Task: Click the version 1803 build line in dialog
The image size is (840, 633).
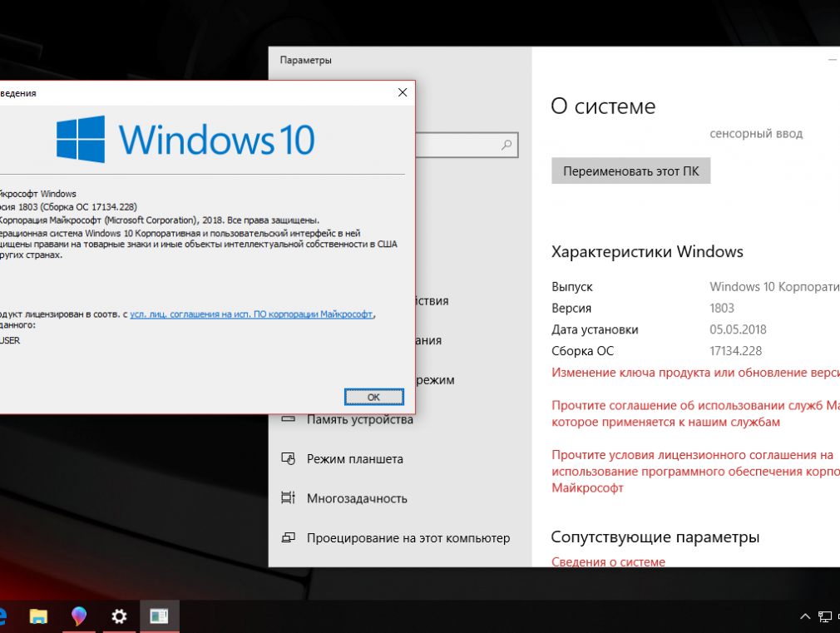Action: click(x=68, y=207)
